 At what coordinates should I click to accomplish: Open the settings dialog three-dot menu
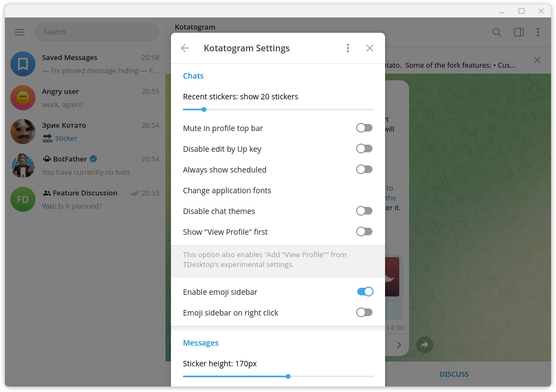(x=348, y=48)
